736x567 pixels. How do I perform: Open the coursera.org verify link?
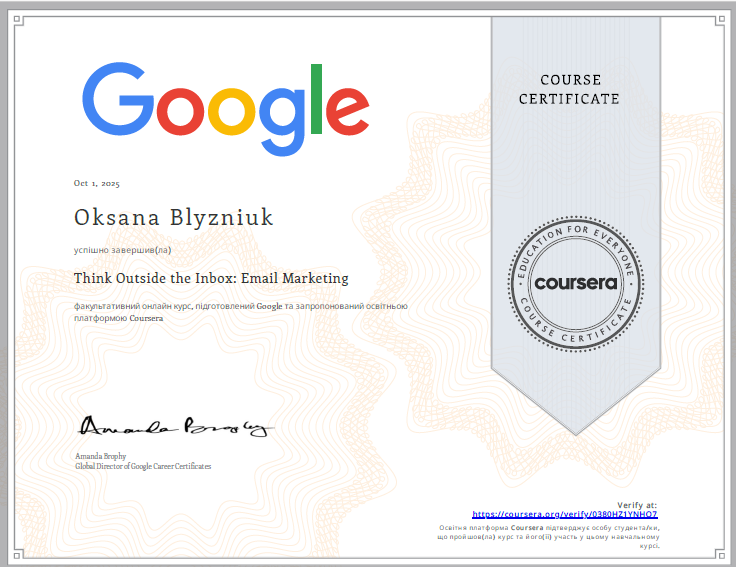click(x=565, y=513)
